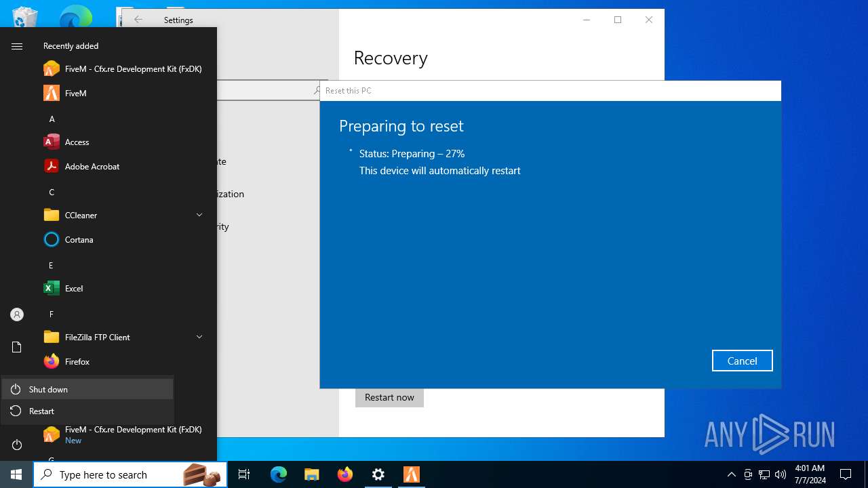This screenshot has height=488, width=868.
Task: Open Microsoft Edge from the taskbar
Action: click(279, 474)
